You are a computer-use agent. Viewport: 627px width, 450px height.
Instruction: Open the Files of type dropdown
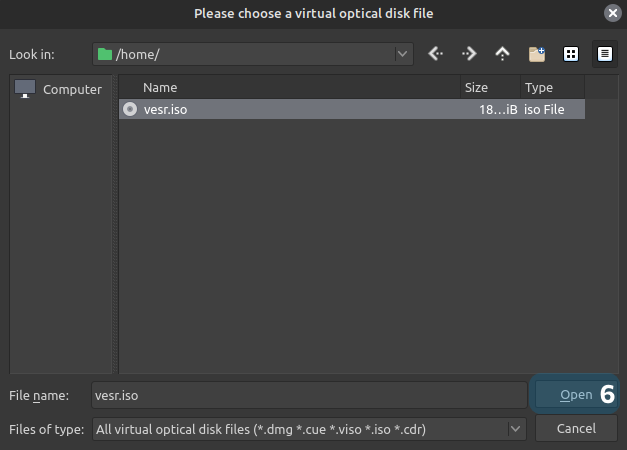516,429
